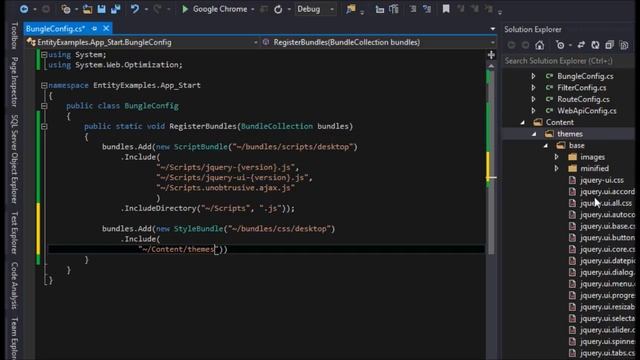Collapse the BungleConfig class block
This screenshot has width=640, height=360.
[44, 106]
